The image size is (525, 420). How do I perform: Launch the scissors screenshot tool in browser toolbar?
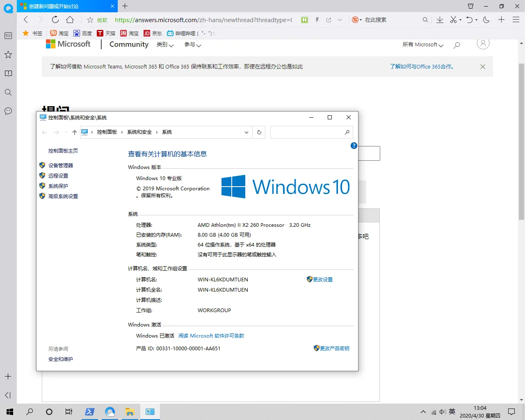coord(453,20)
